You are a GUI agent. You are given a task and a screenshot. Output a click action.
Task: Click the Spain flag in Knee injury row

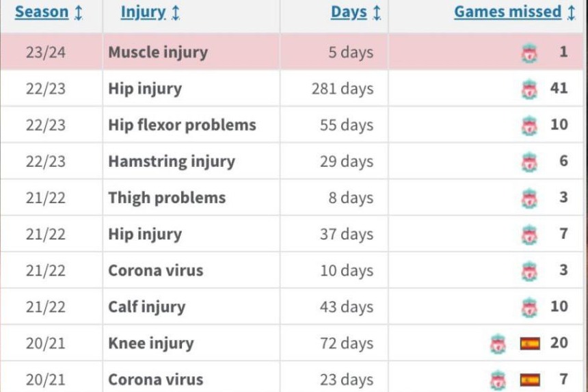point(530,343)
